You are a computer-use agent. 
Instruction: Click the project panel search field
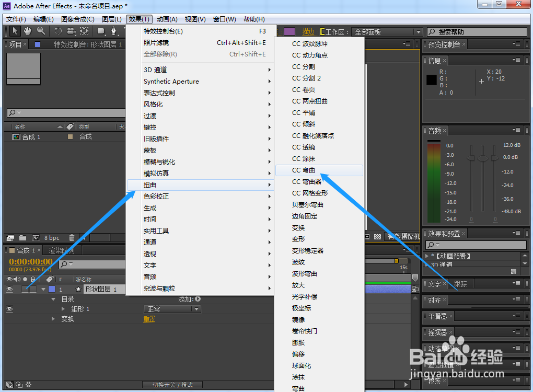(66, 112)
